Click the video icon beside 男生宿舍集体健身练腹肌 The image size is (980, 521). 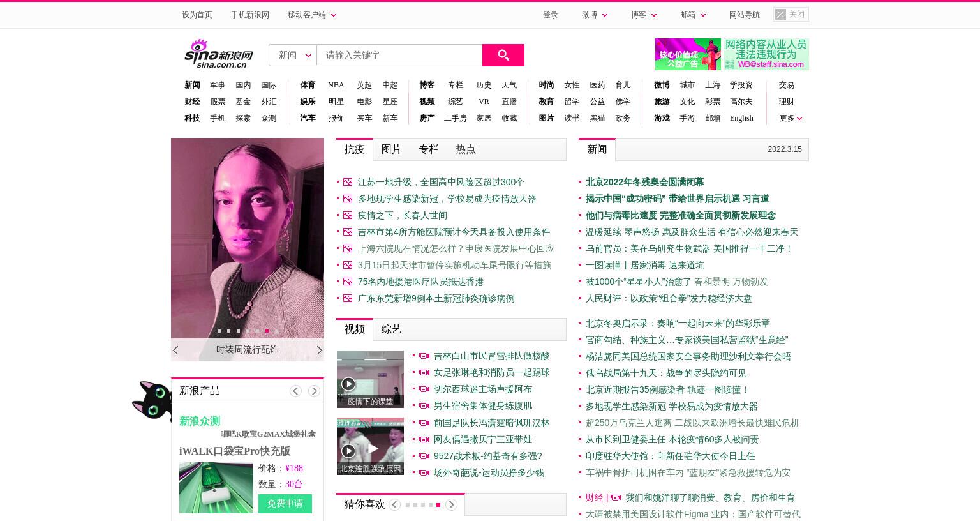424,405
